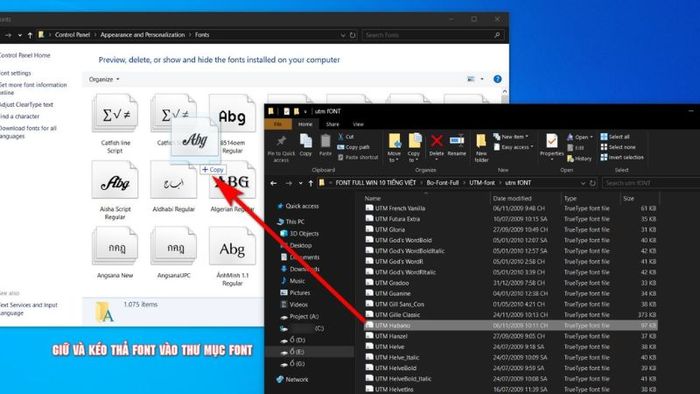Click the Paste ribbon icon

[325, 141]
